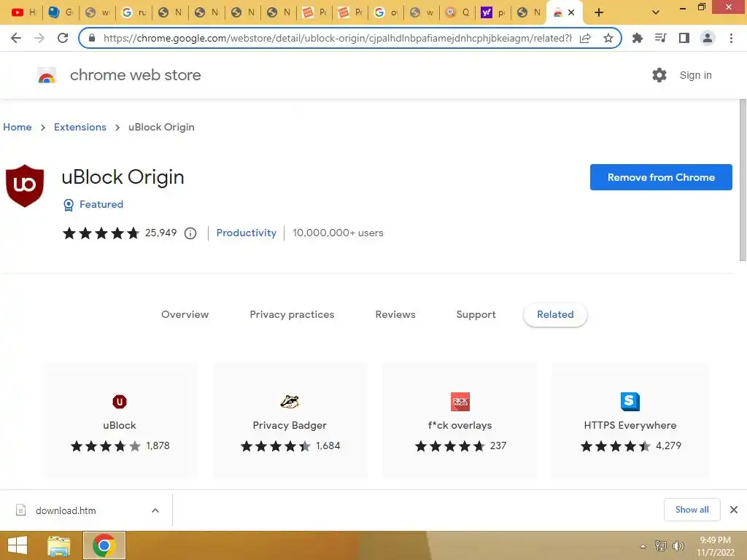Open the Support tab
This screenshot has height=560, width=747.
pyautogui.click(x=476, y=315)
